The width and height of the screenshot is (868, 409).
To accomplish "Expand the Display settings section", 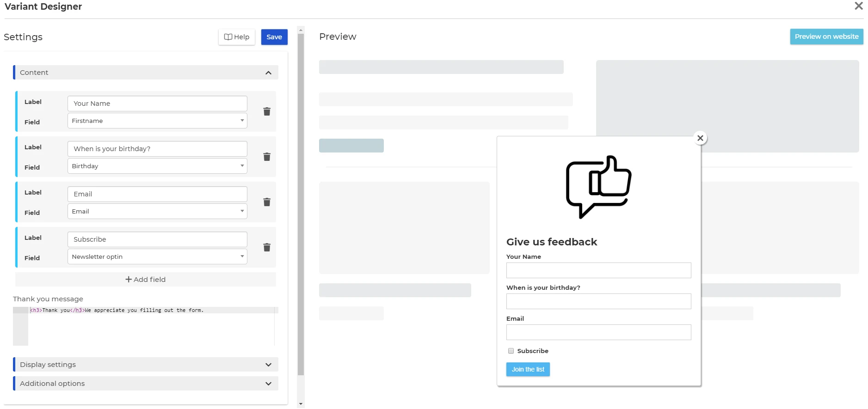I will pyautogui.click(x=268, y=365).
